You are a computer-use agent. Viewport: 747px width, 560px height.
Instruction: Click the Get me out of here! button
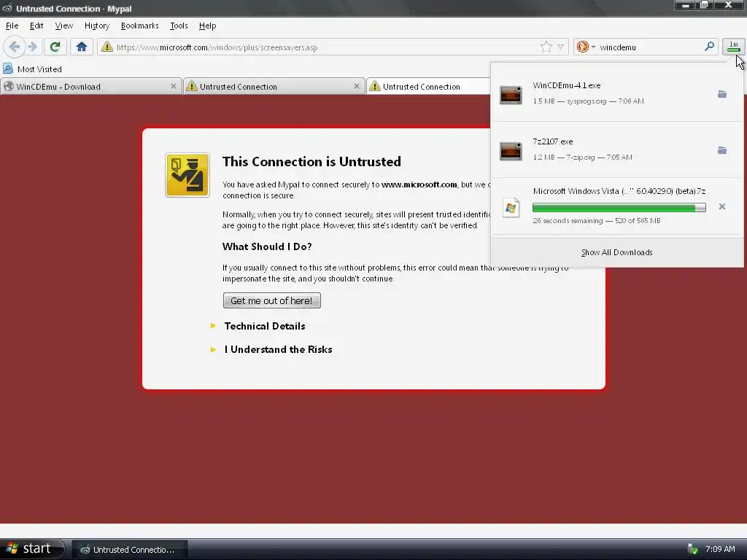[271, 300]
